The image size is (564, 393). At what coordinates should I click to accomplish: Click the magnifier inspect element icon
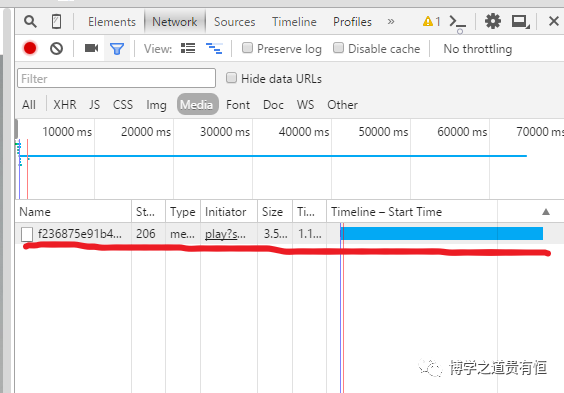(30, 22)
